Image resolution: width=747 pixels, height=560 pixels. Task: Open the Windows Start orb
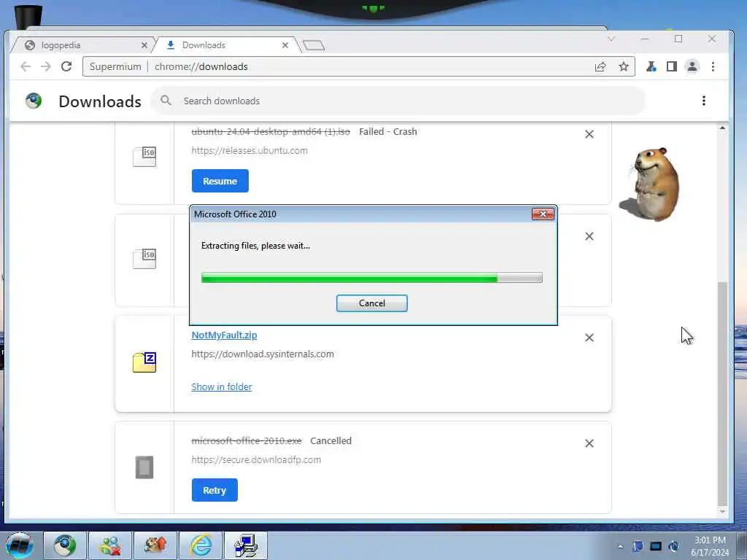click(20, 545)
